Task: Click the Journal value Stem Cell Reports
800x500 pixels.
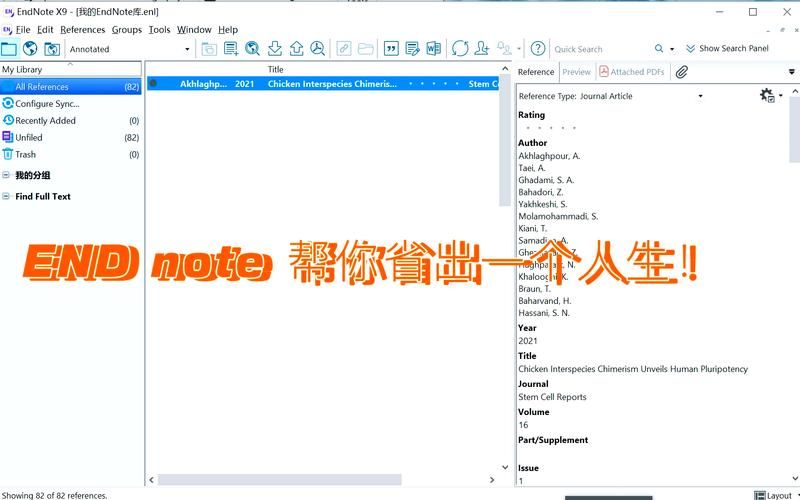Action: point(552,397)
